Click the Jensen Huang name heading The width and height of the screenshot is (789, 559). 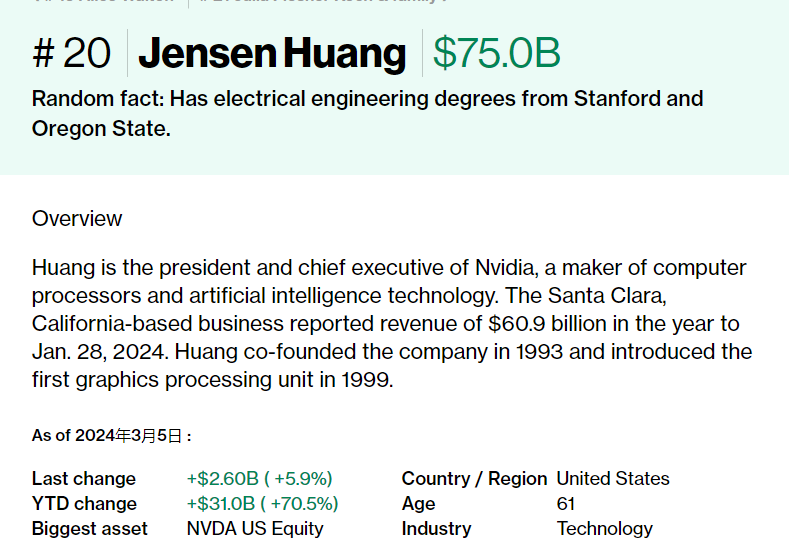point(272,53)
